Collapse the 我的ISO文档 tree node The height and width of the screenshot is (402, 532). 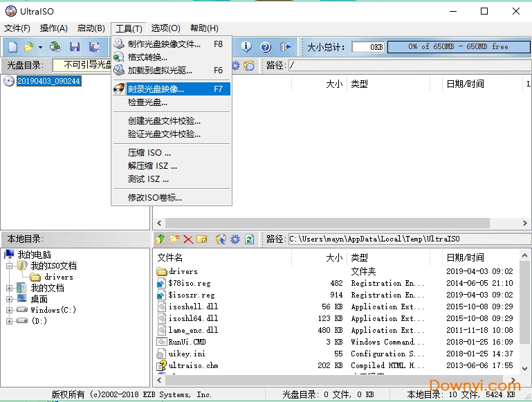(10, 266)
